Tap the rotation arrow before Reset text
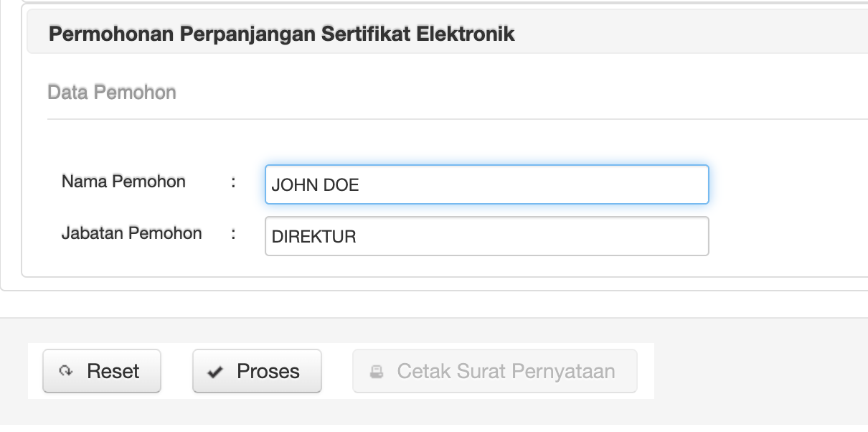This screenshot has height=432, width=868. [x=65, y=371]
